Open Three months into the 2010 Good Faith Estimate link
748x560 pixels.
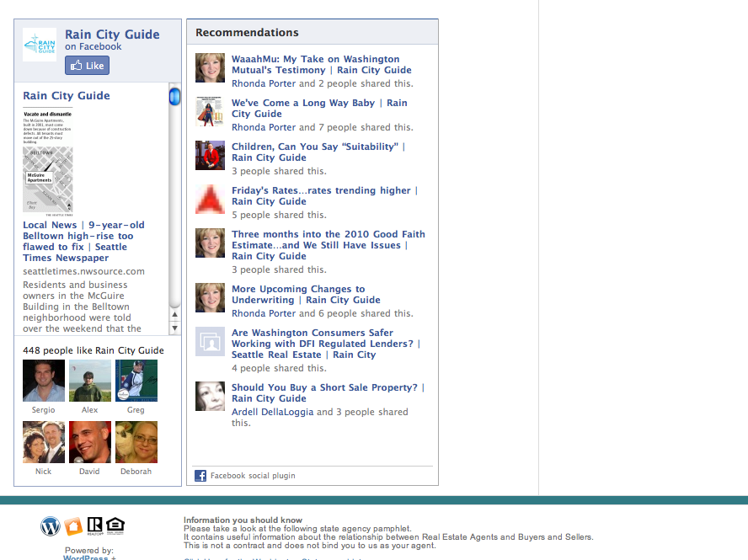point(329,245)
